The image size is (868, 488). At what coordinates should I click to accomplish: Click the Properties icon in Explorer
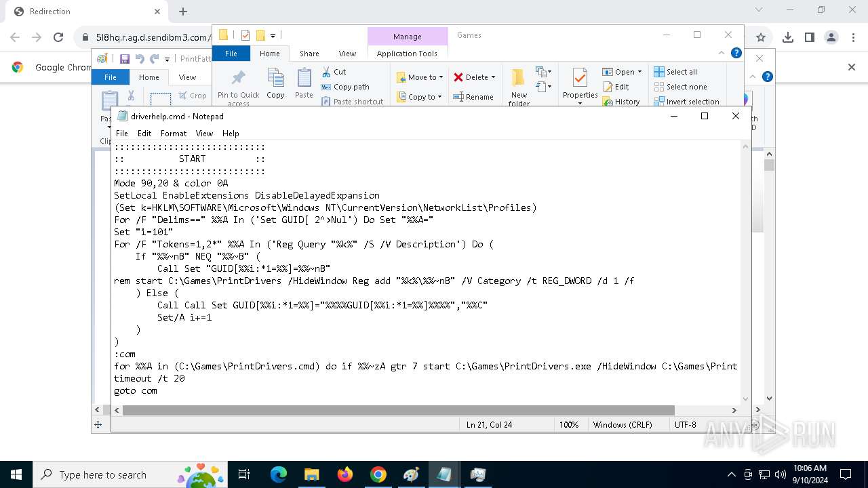coord(580,79)
